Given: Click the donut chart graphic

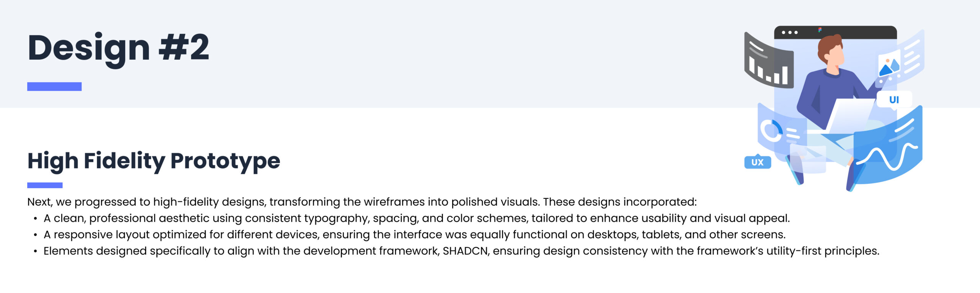Looking at the screenshot, I should click(771, 131).
